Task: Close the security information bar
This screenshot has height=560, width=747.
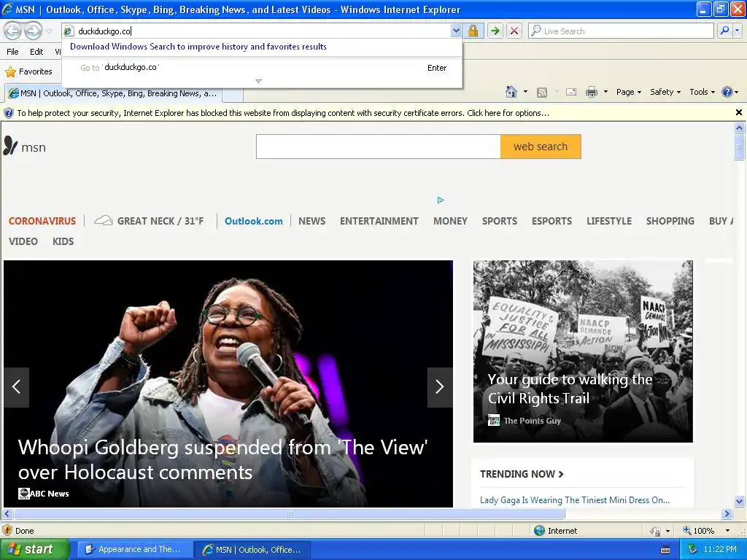Action: click(x=738, y=113)
